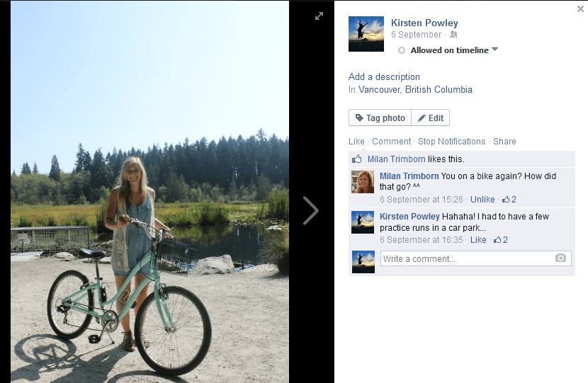Click in the Write a comment field

(x=466, y=258)
